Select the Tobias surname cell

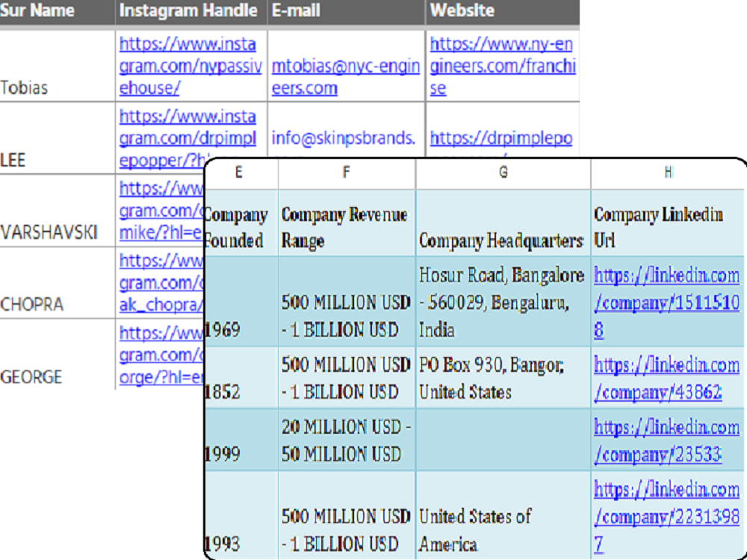click(58, 66)
